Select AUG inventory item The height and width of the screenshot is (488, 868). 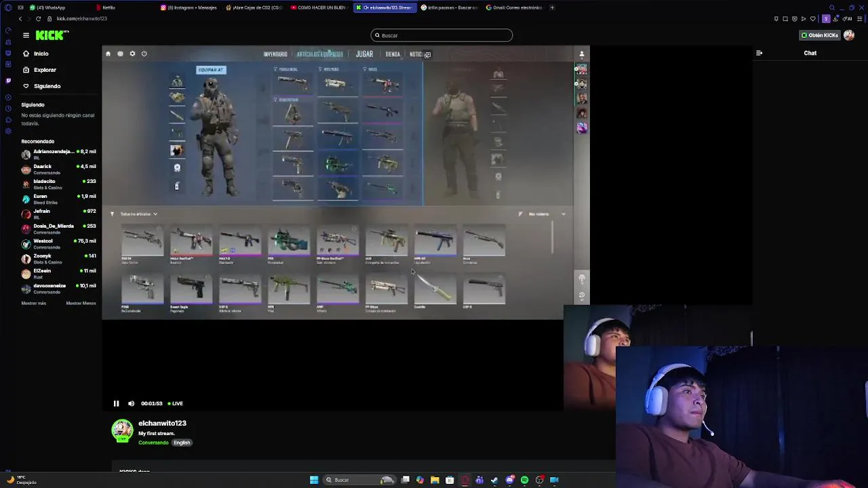387,244
